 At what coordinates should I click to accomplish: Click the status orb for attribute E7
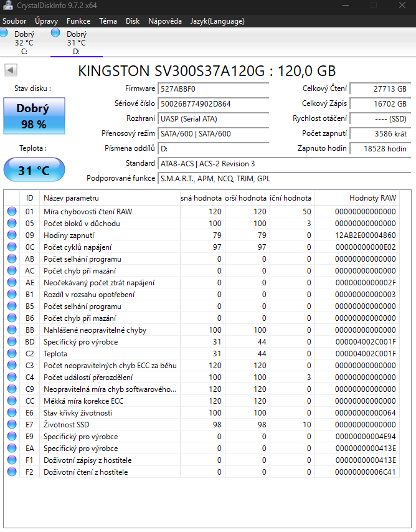[x=12, y=424]
